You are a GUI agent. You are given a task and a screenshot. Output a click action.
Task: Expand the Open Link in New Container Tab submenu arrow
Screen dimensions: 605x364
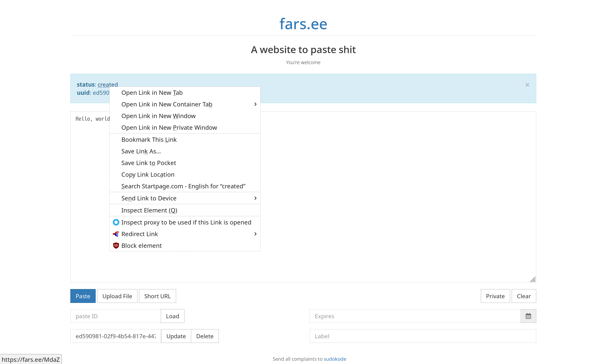255,104
